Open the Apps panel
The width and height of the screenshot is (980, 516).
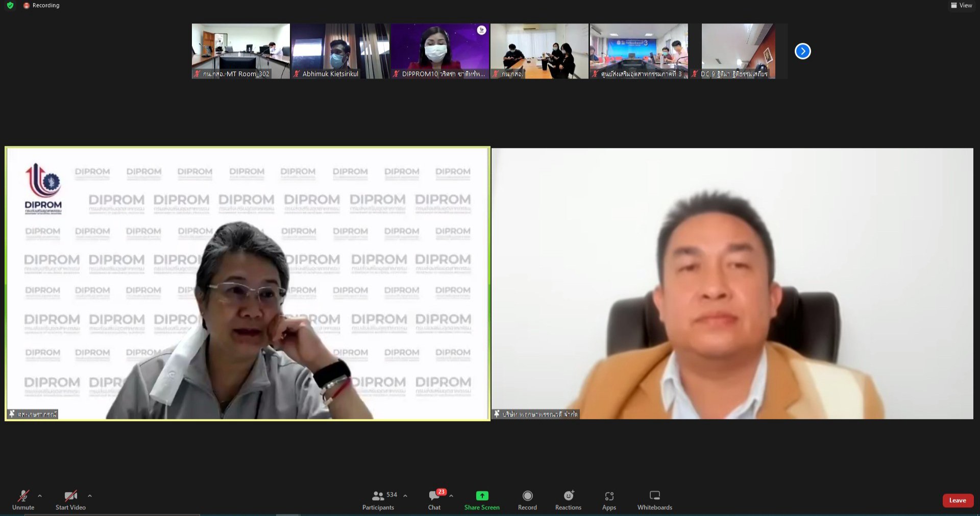pyautogui.click(x=609, y=500)
